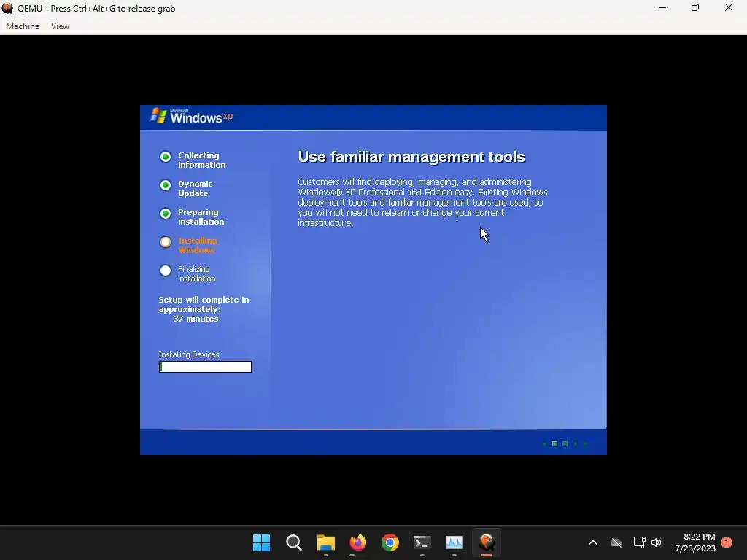Restore down the QEMU window
Image resolution: width=747 pixels, height=560 pixels.
click(695, 7)
